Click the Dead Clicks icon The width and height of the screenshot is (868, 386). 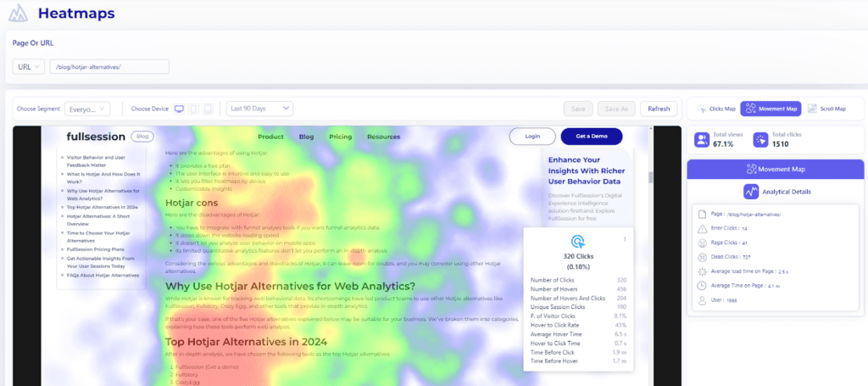point(702,256)
